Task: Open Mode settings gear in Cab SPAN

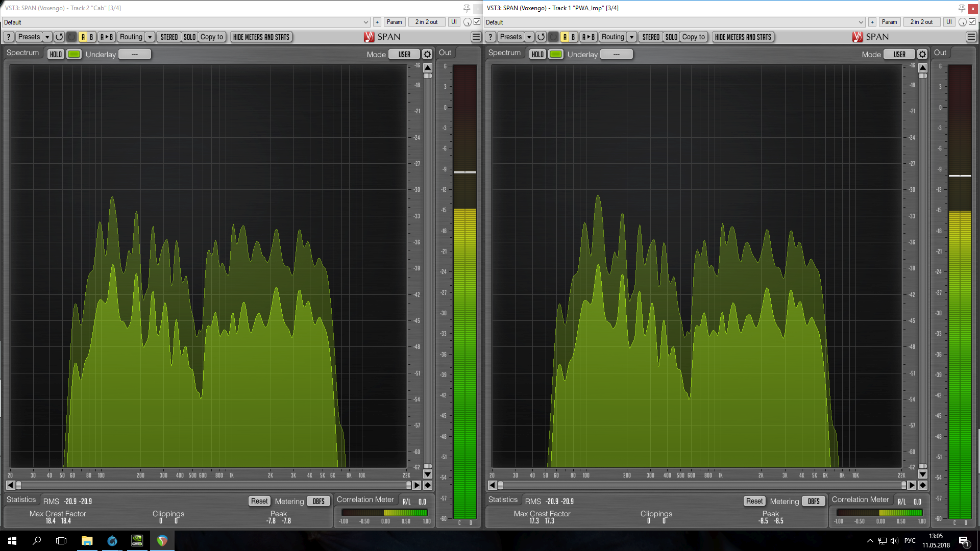Action: (x=428, y=54)
